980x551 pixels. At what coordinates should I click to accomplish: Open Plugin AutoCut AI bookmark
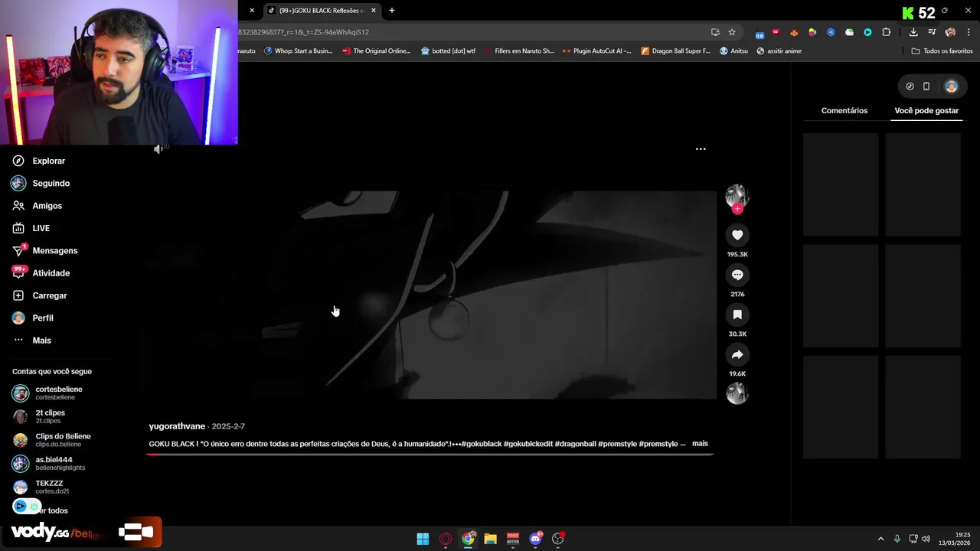(x=596, y=51)
